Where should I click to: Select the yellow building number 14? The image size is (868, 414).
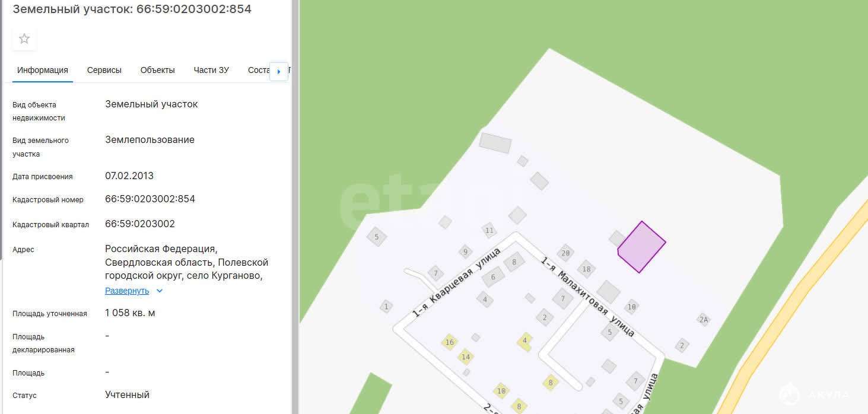tap(466, 356)
